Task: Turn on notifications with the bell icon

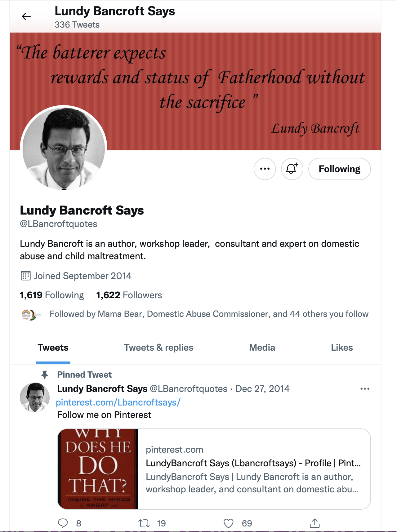Action: tap(292, 169)
